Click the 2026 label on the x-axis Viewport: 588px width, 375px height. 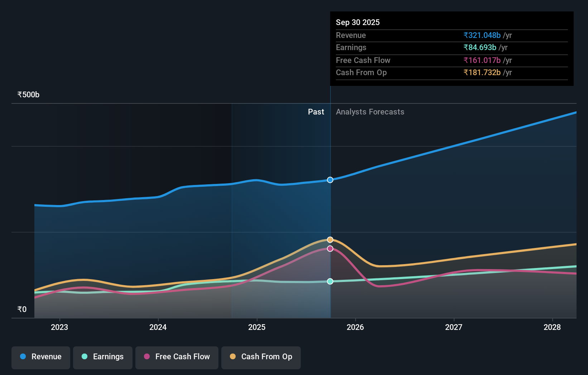(x=355, y=327)
